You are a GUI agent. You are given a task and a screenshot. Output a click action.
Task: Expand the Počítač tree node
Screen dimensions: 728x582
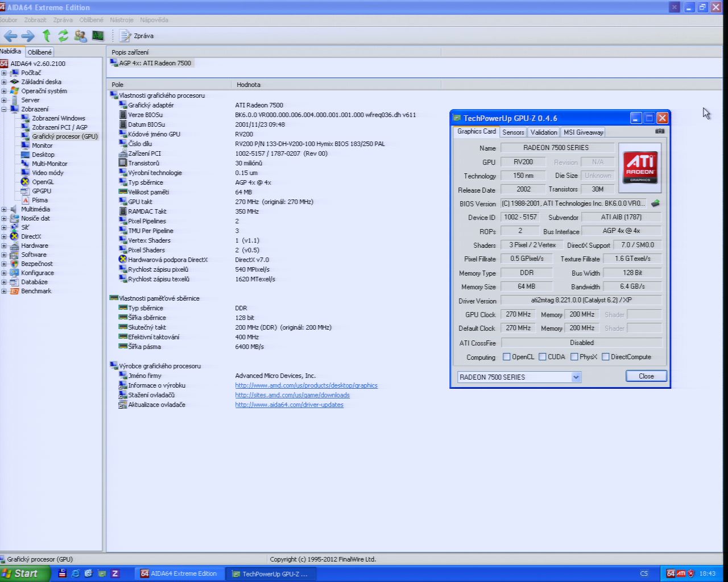tap(4, 73)
